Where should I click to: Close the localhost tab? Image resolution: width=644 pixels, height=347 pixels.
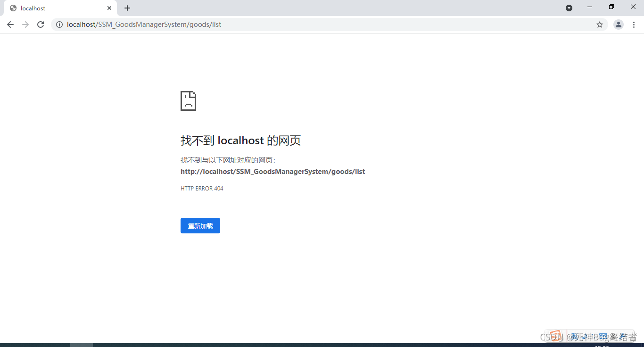[109, 8]
